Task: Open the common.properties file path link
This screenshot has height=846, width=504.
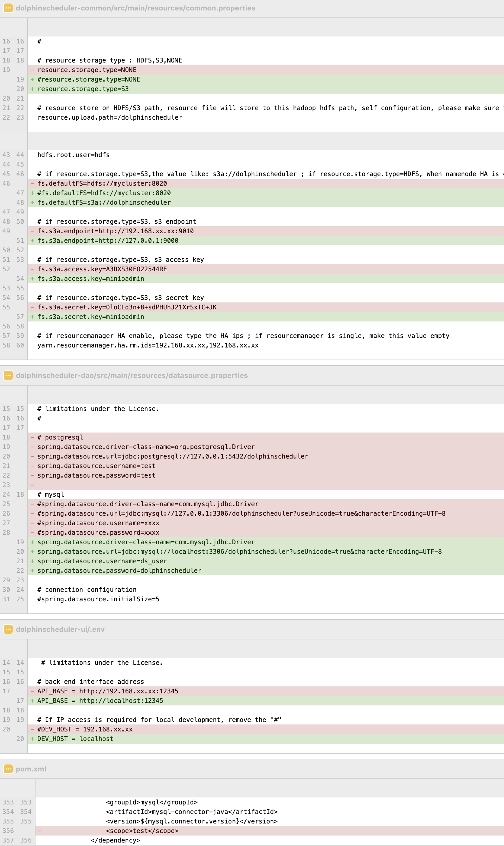Action: coord(136,8)
